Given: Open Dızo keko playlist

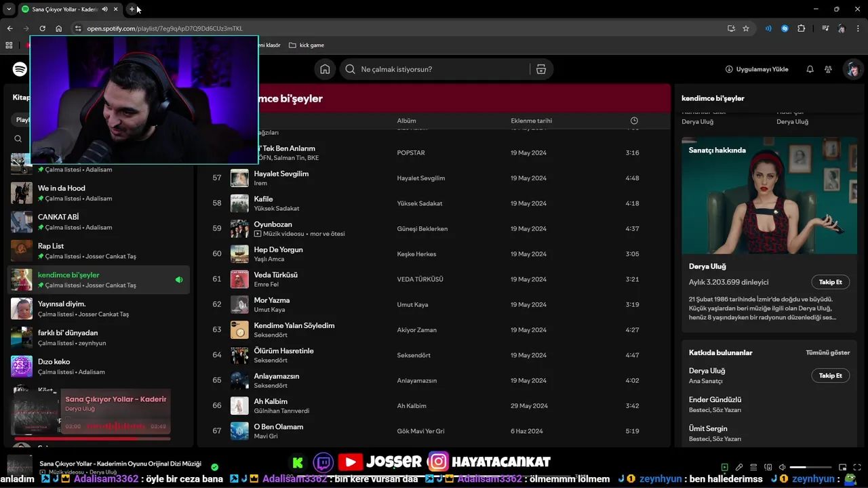Looking at the screenshot, I should (99, 367).
